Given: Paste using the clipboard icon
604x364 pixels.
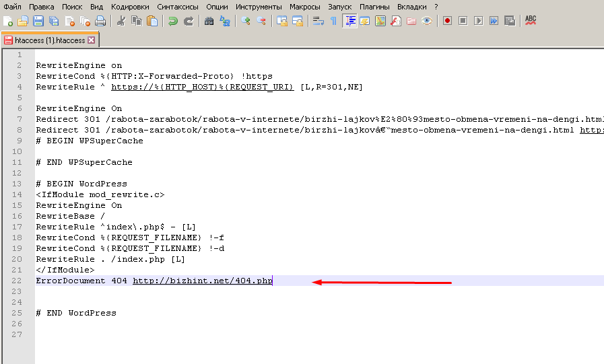Looking at the screenshot, I should point(153,21).
